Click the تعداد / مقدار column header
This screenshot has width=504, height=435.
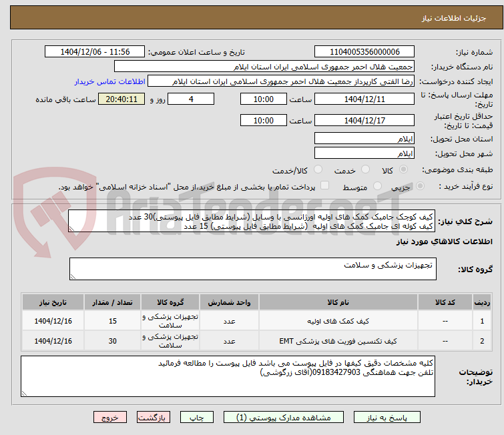[113, 302]
